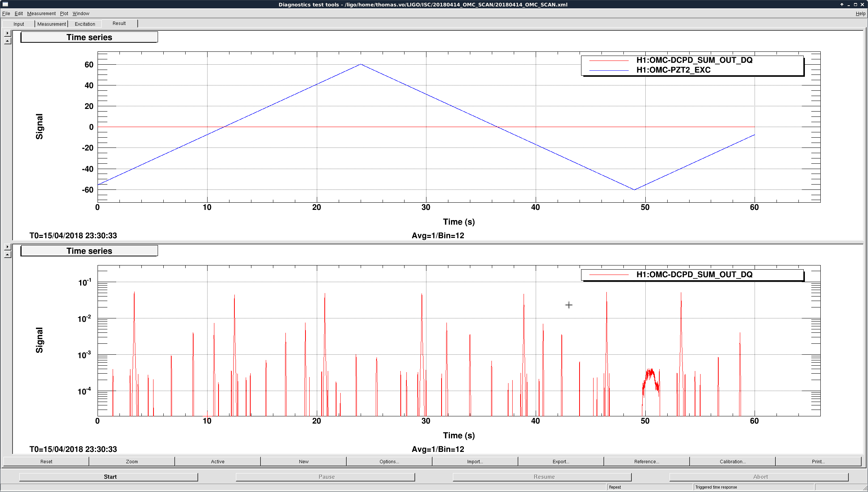The image size is (868, 492).
Task: Switch to the Input tab
Action: pyautogui.click(x=19, y=24)
